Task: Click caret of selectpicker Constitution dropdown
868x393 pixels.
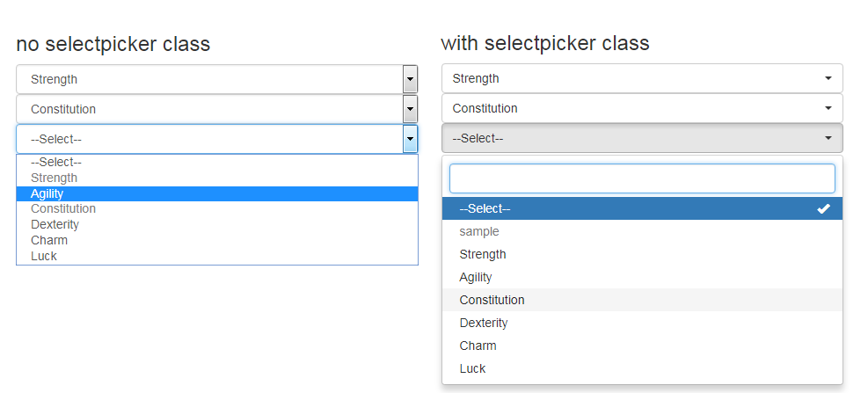Action: (x=828, y=108)
